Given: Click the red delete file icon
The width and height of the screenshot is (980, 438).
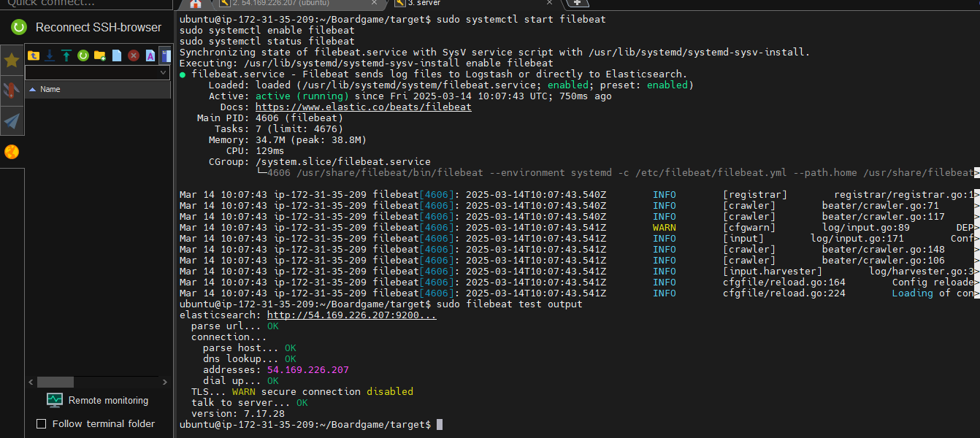Looking at the screenshot, I should coord(134,55).
